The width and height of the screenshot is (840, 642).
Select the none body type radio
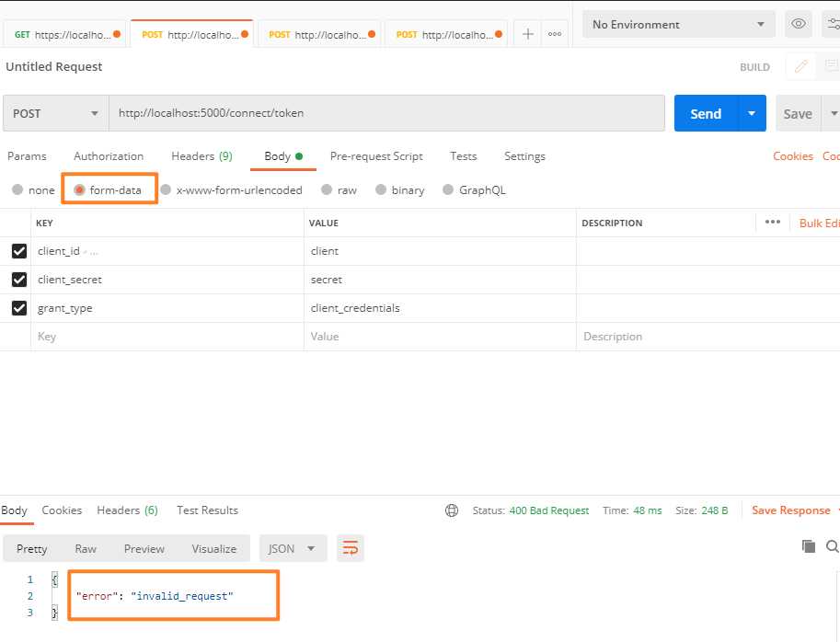click(17, 189)
